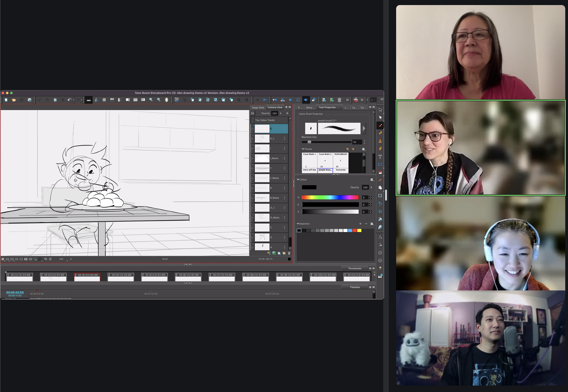Toggle the sound speaker icon
Screen dimensions: 568x392
306,100
